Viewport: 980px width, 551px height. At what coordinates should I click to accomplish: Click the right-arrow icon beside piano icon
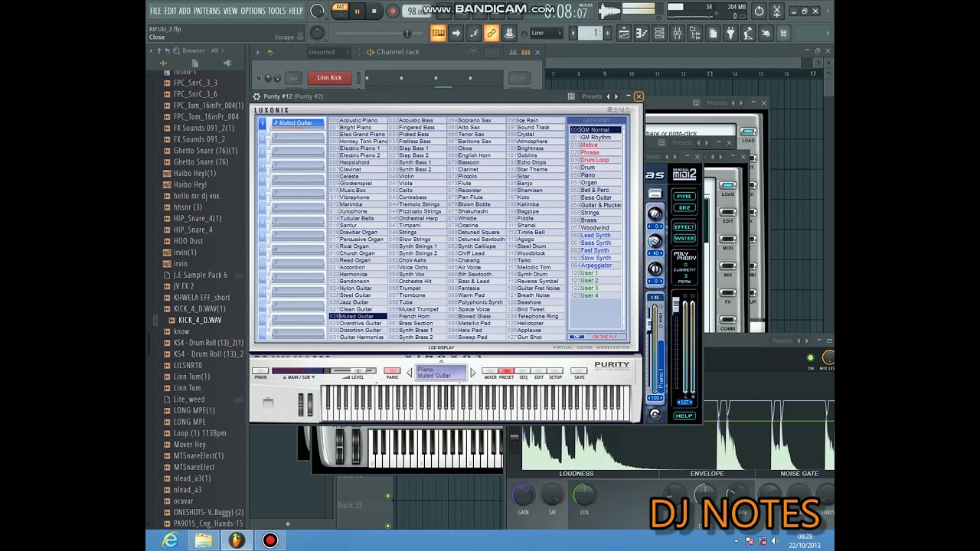(456, 33)
